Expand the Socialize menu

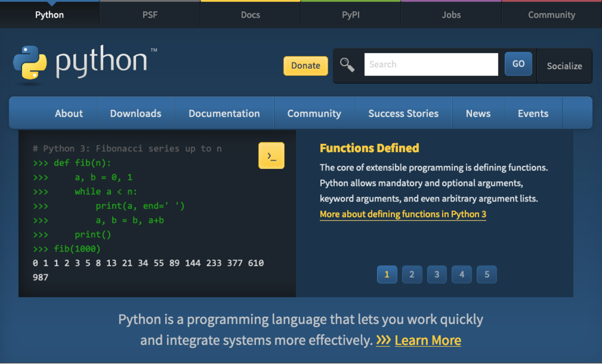(x=564, y=66)
